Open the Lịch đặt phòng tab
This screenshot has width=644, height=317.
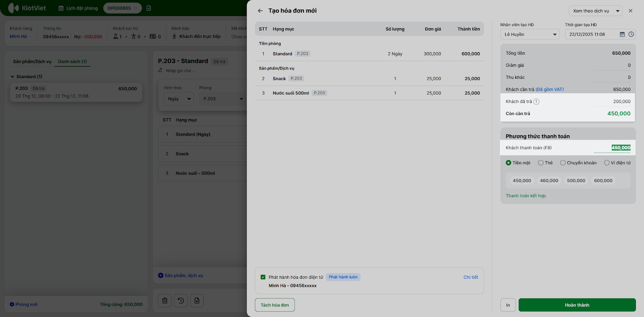[x=78, y=8]
